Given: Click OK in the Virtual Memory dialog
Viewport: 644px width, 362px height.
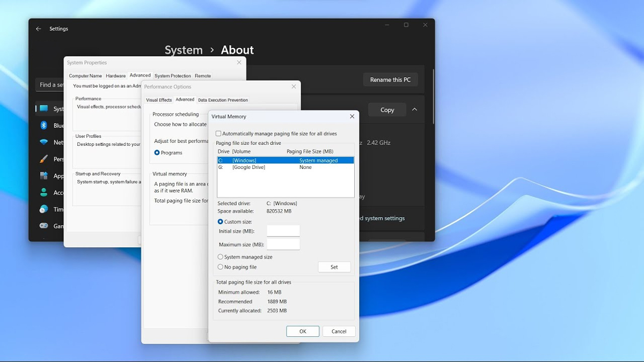Looking at the screenshot, I should (303, 331).
